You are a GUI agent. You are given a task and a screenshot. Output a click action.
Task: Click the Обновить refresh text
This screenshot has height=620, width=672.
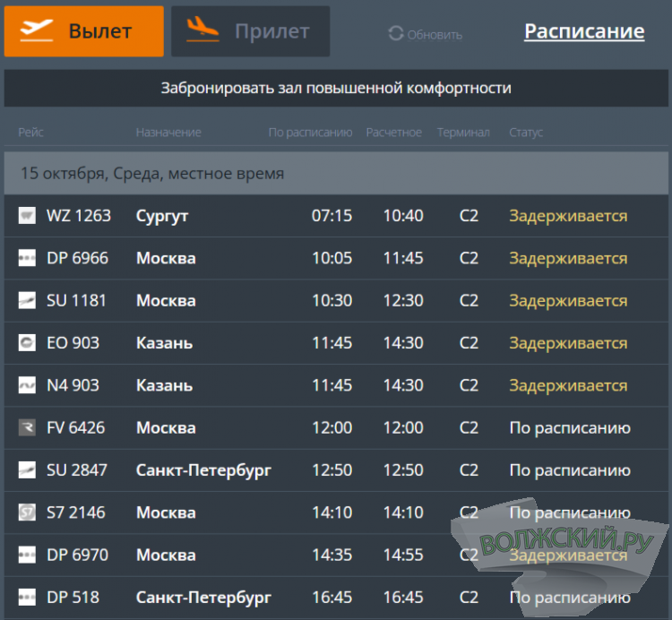(x=435, y=35)
